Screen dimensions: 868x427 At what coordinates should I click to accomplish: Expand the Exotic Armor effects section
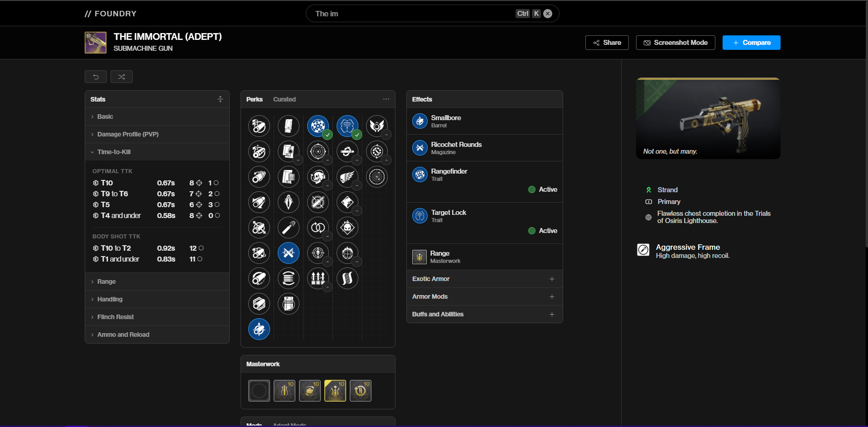coord(485,279)
